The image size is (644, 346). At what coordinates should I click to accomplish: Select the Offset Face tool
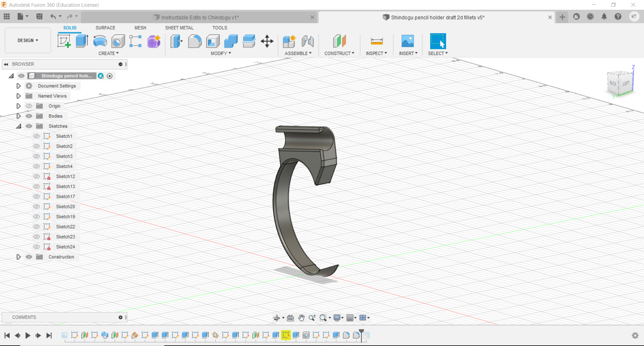pos(249,41)
